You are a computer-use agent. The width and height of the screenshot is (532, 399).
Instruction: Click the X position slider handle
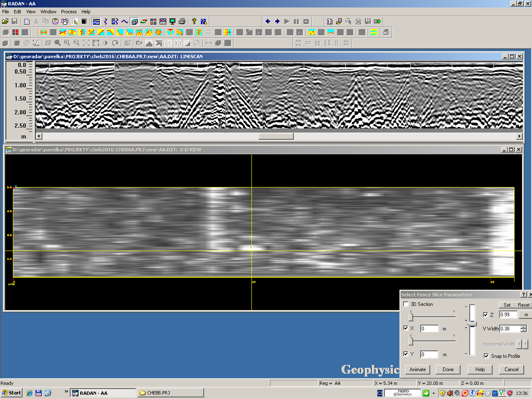(411, 317)
